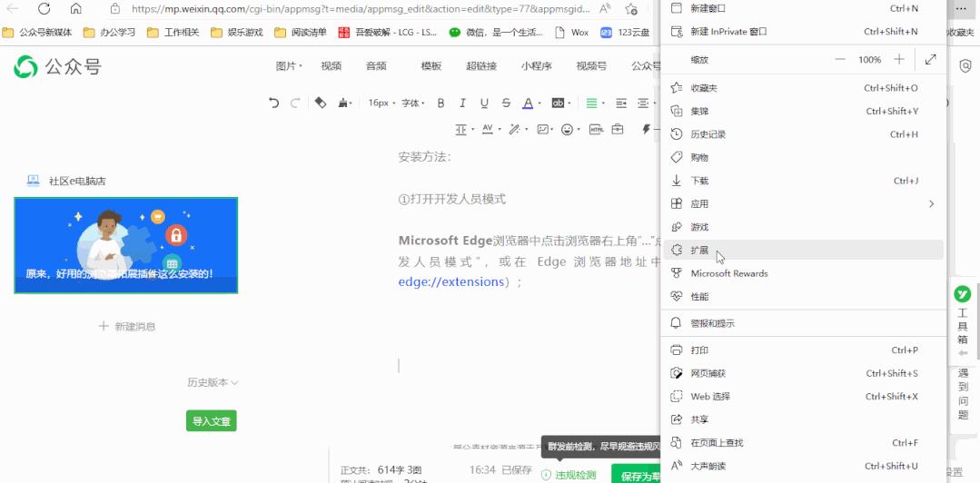Open 收藏夹 from the Edge menu
Image resolution: width=980 pixels, height=483 pixels.
coord(803,88)
